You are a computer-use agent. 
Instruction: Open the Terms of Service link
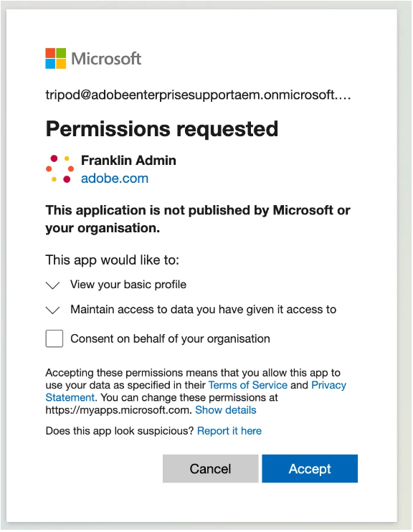[x=248, y=385]
